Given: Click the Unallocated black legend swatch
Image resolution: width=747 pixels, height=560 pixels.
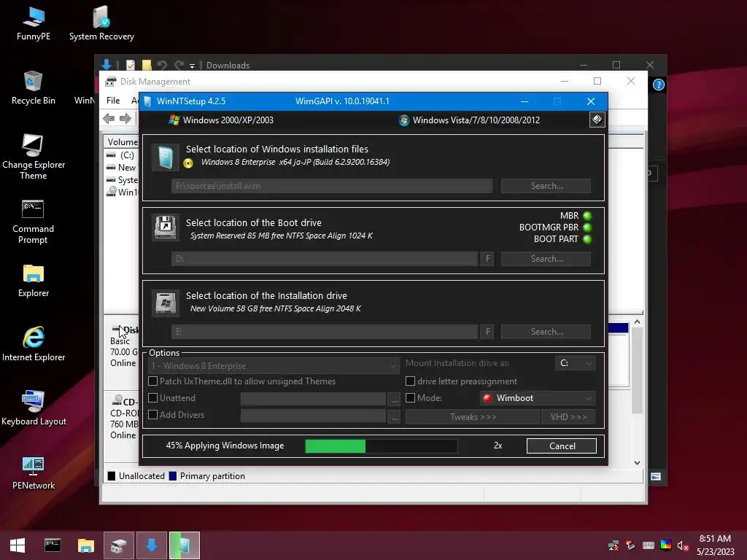Looking at the screenshot, I should pos(112,475).
